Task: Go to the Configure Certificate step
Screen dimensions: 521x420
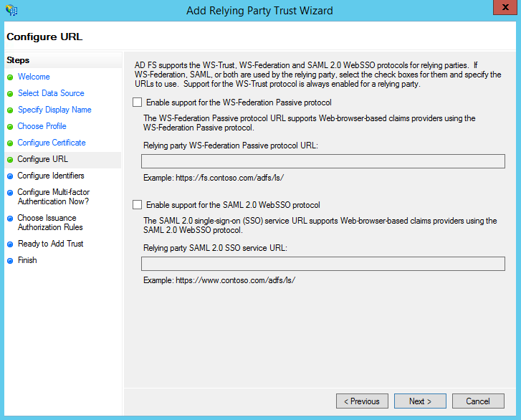Action: pos(52,143)
